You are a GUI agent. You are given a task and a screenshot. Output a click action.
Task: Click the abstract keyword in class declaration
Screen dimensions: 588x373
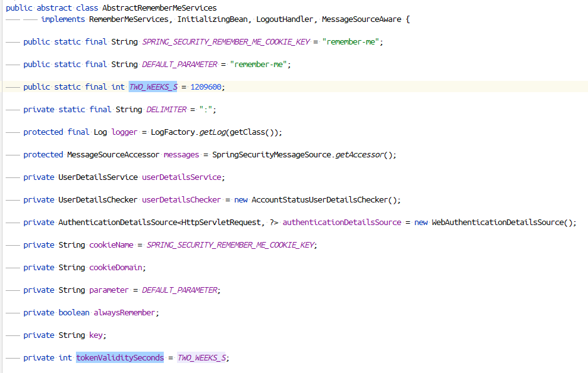pyautogui.click(x=54, y=8)
